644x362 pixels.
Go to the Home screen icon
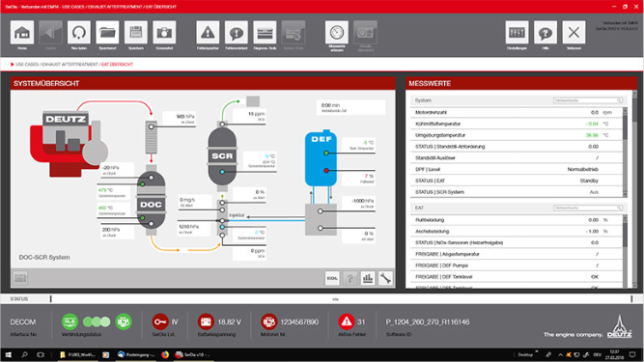(22, 33)
